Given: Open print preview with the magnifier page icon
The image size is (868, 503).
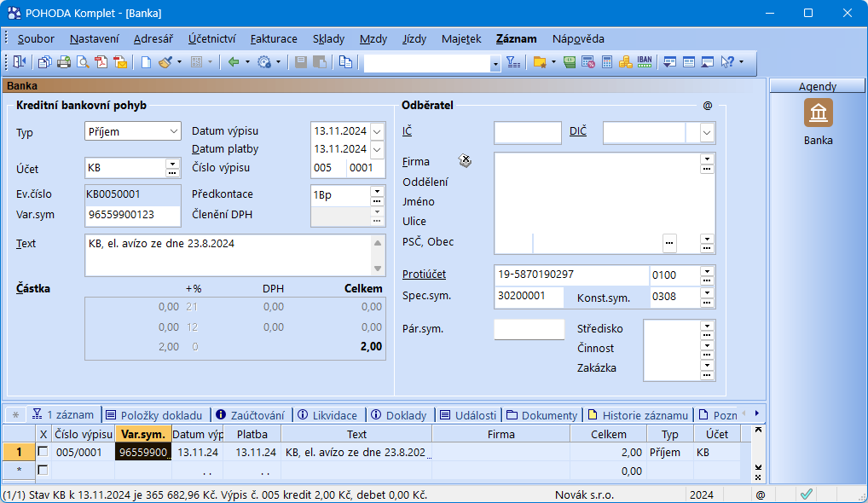Looking at the screenshot, I should pyautogui.click(x=83, y=62).
